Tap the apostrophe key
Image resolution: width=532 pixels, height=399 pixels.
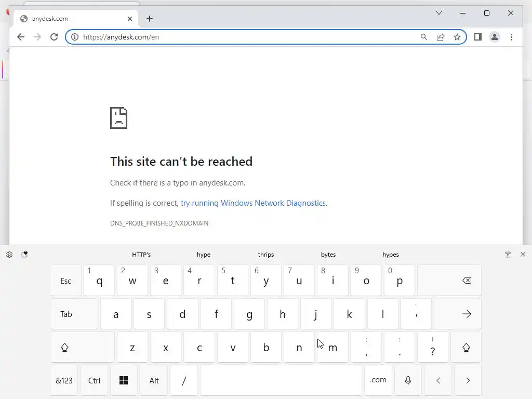coord(416,314)
